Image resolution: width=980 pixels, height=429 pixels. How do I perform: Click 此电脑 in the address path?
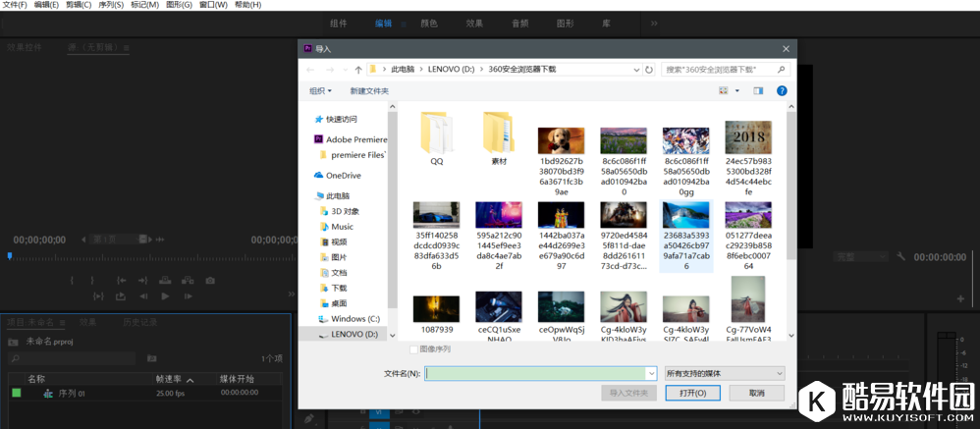[403, 70]
